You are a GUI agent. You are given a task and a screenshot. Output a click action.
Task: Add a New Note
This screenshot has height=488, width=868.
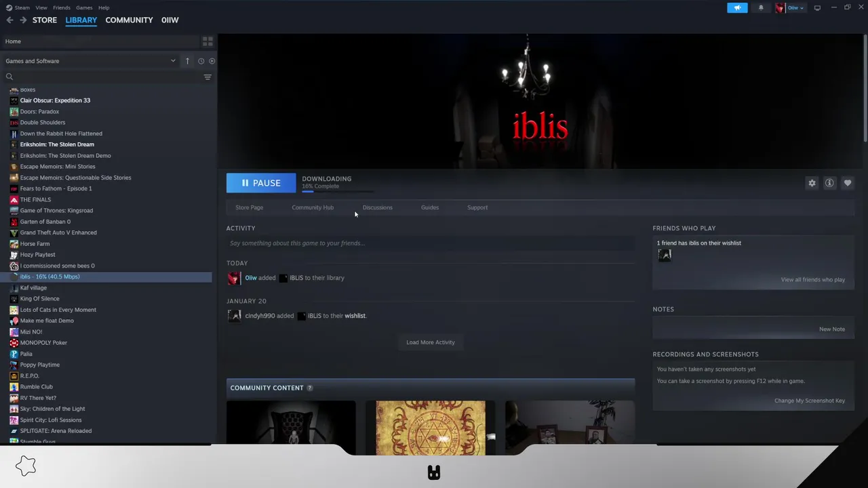coord(832,329)
